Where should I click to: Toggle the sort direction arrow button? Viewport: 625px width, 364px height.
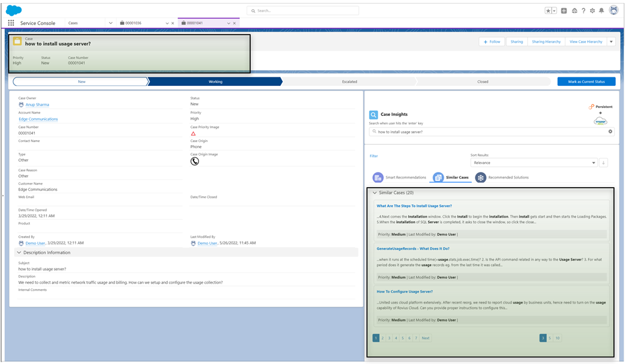point(604,162)
